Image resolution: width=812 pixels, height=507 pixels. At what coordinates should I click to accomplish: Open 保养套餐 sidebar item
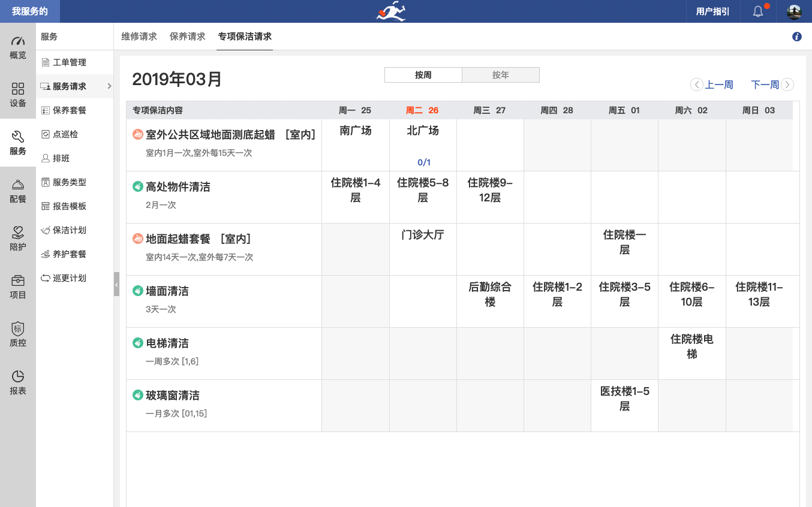tap(75, 110)
